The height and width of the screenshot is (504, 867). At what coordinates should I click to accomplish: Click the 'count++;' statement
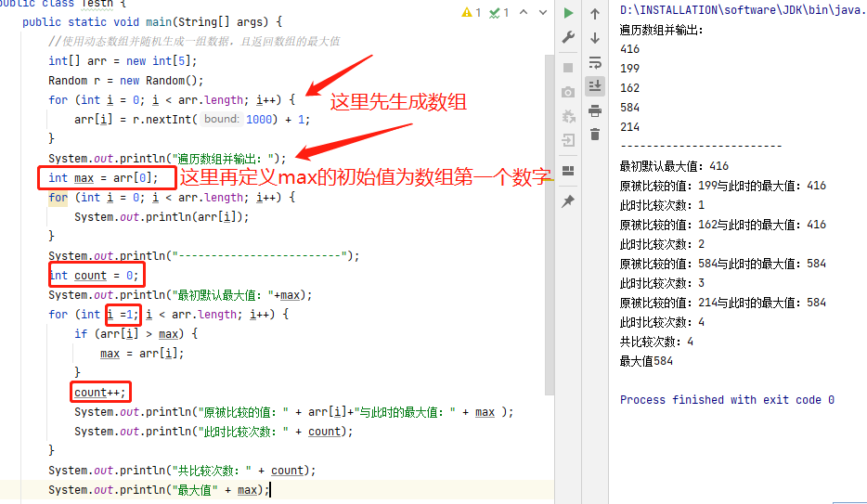(100, 393)
